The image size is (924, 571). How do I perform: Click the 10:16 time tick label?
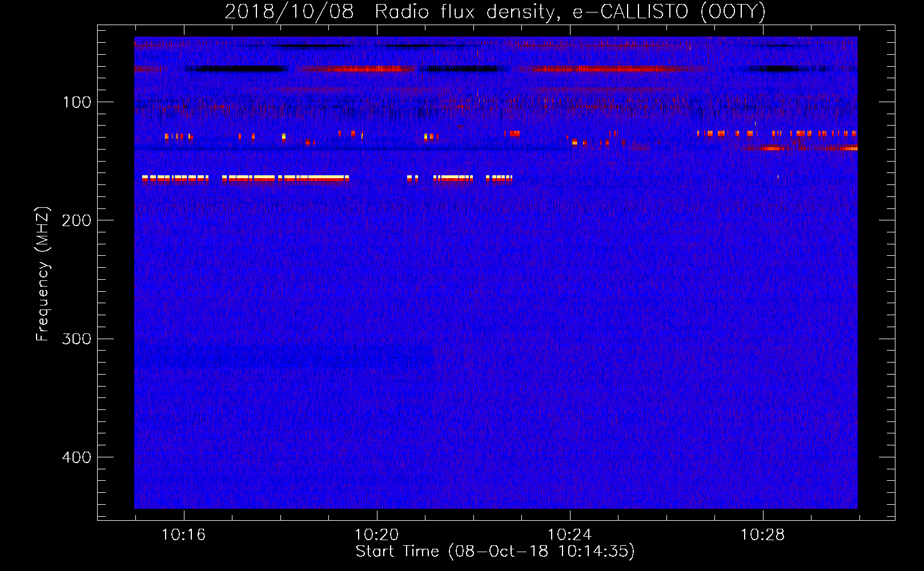coord(183,535)
